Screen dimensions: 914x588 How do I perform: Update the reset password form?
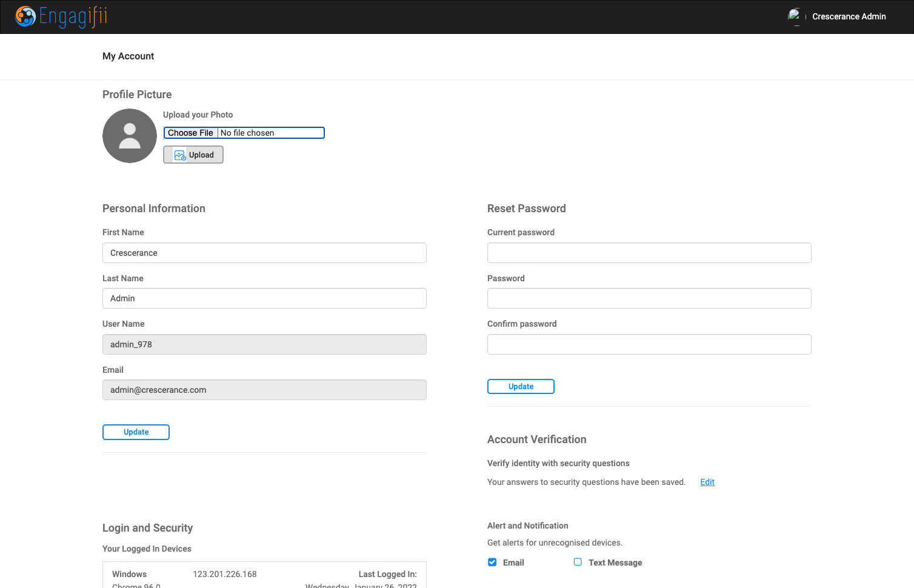click(521, 387)
